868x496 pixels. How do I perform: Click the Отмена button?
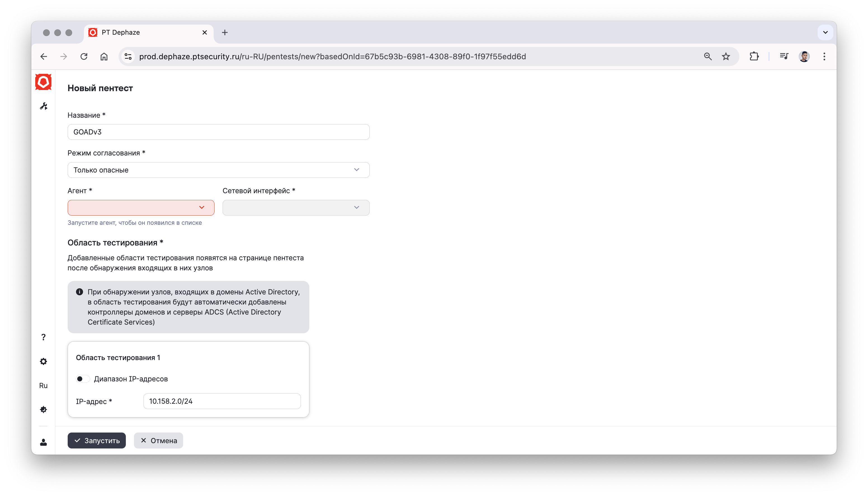[158, 440]
